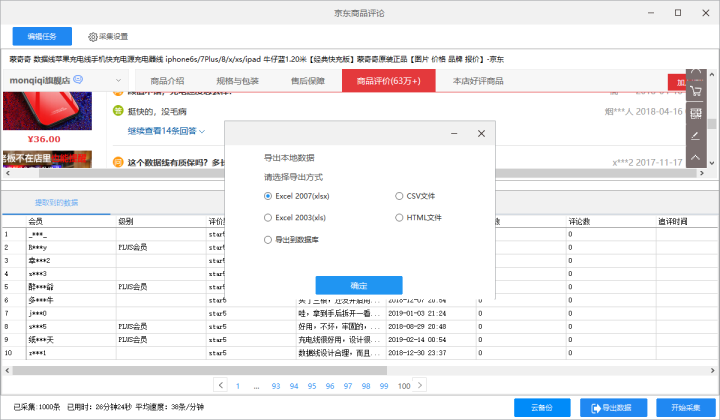Screen dimensions: 720x420
Task: Click the back-to-top arrow icon
Action: click(696, 157)
